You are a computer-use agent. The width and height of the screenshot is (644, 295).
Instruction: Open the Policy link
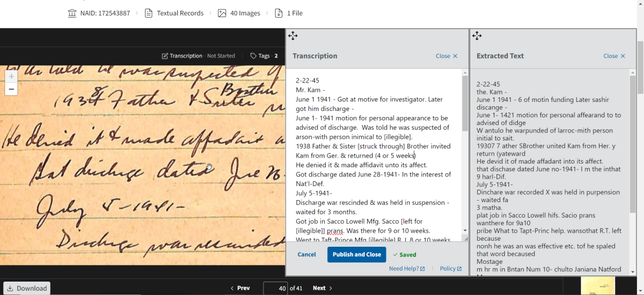tap(451, 269)
